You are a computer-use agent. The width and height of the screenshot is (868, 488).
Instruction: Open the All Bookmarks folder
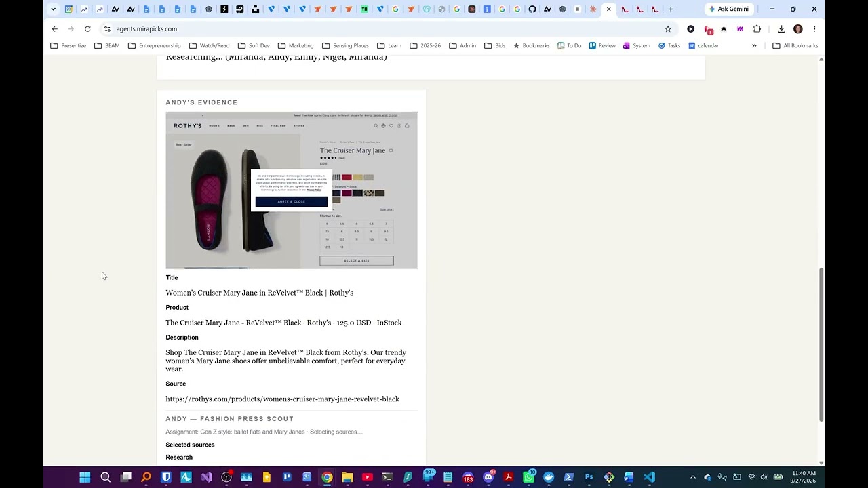pos(795,46)
